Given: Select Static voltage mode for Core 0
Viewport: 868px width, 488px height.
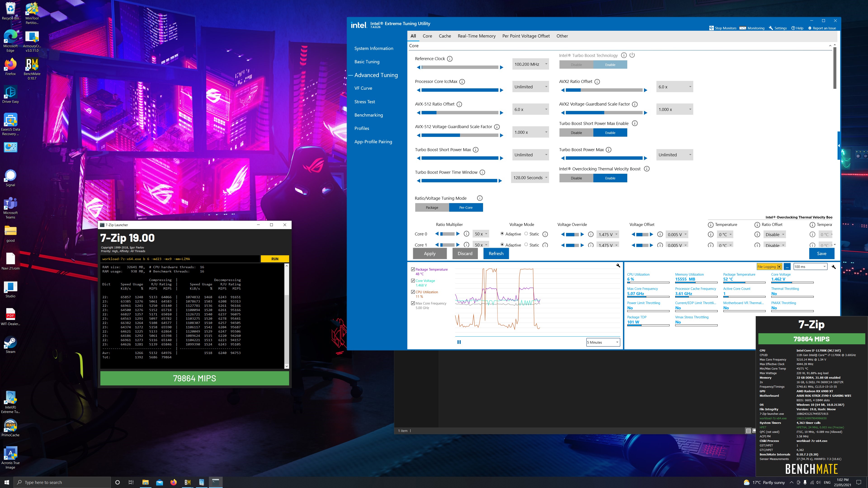Looking at the screenshot, I should (x=526, y=234).
